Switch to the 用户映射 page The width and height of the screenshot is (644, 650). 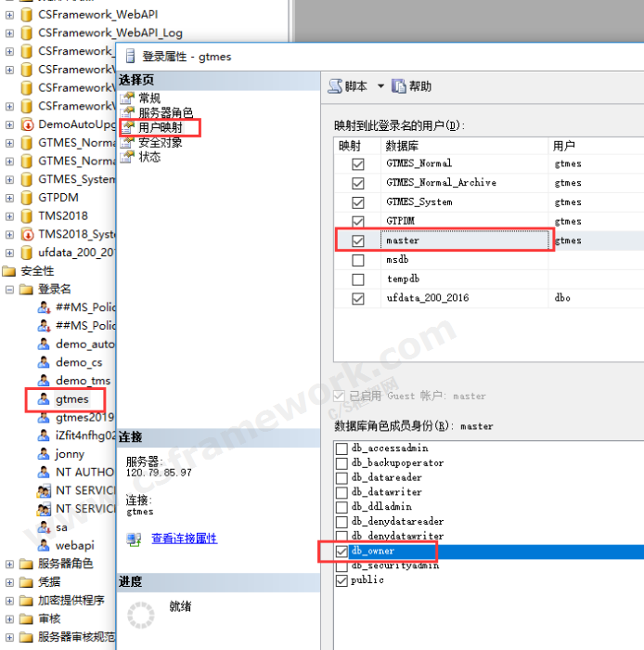pos(160,127)
